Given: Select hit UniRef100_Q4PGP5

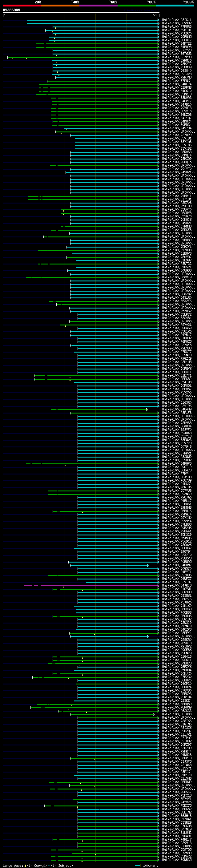Looking at the screenshot, I should click(177, 464).
